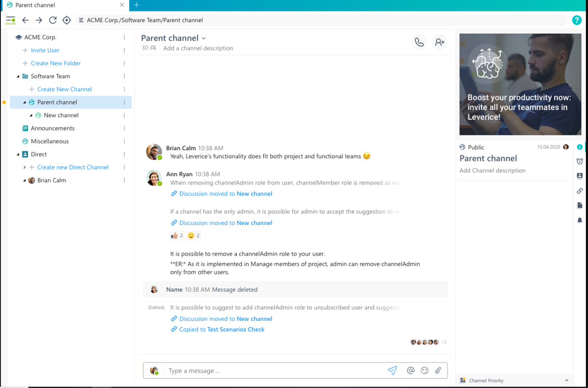Select ACME Corp. in the tree

40,37
